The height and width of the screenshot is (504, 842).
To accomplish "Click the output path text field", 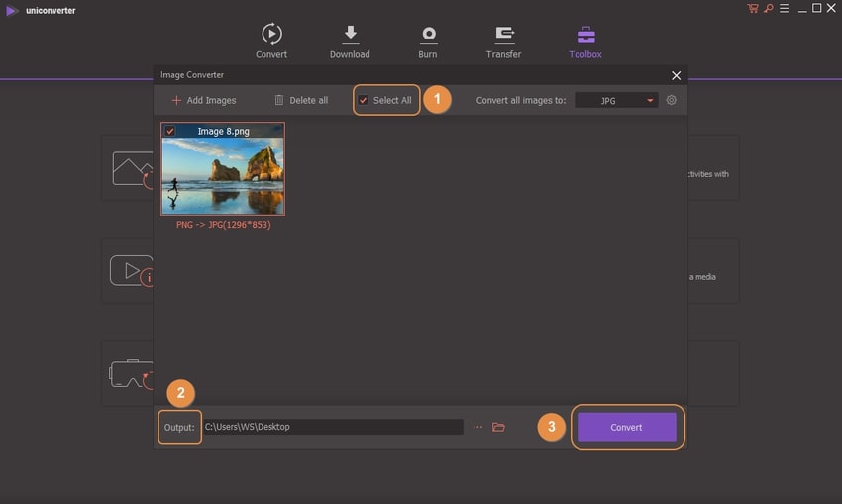I will (332, 427).
